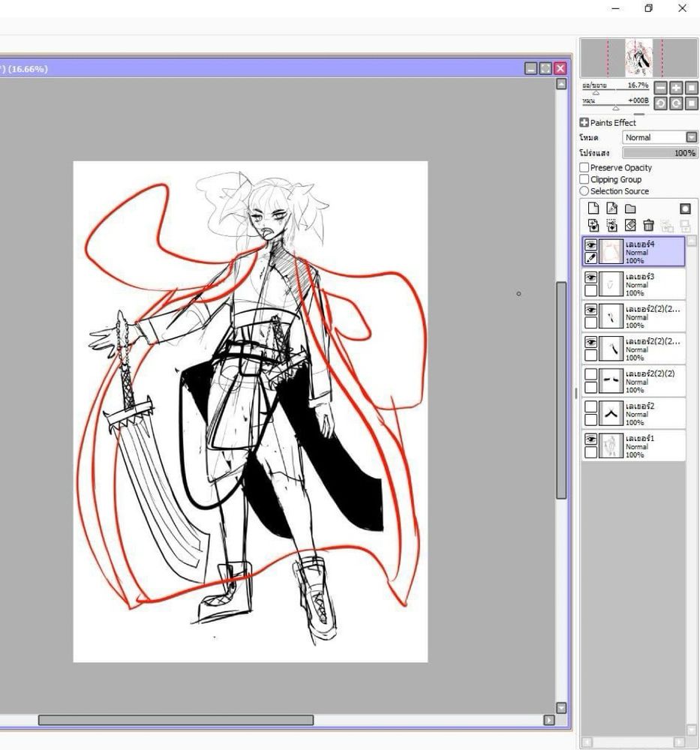
Task: Delete the selected layer with trash icon
Action: coord(649,225)
